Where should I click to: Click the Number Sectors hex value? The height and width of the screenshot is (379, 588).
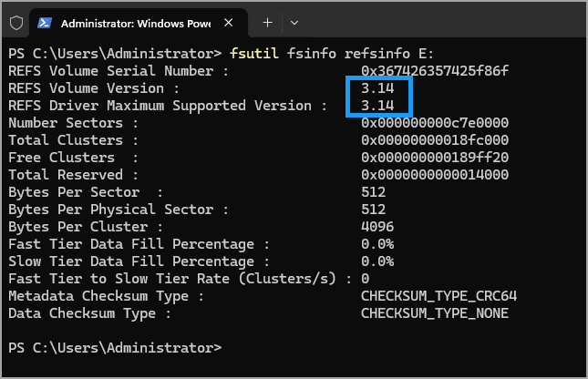pyautogui.click(x=435, y=123)
